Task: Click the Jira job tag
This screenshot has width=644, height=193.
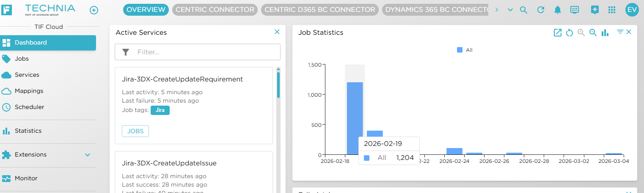Action: [x=160, y=110]
